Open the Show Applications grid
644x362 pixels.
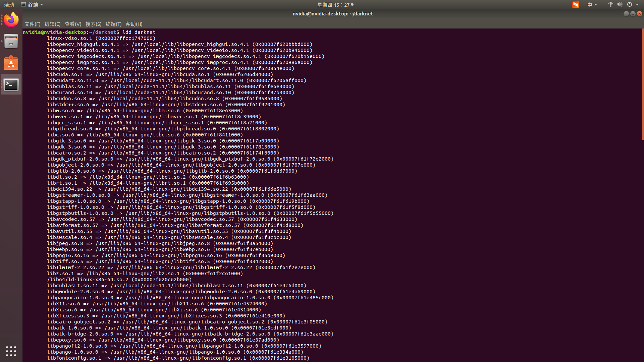[11, 351]
